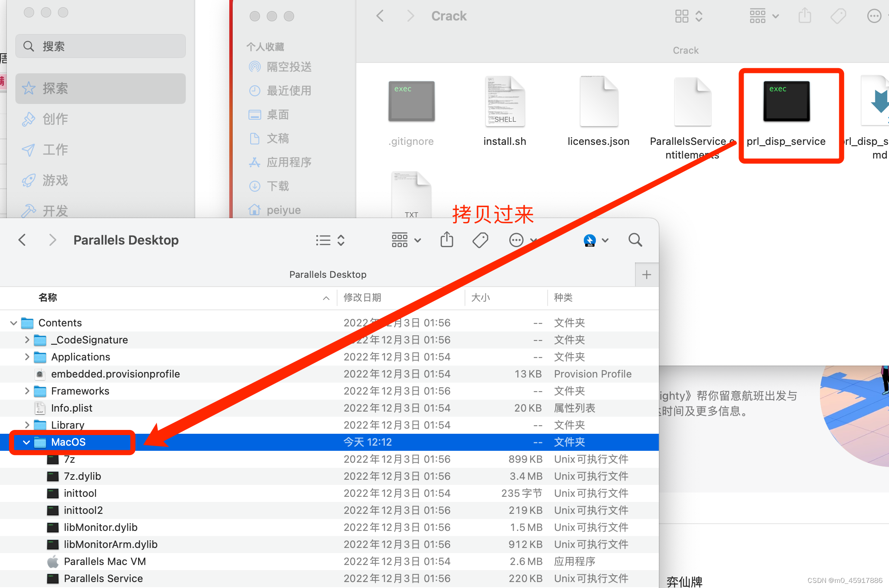The width and height of the screenshot is (889, 588).
Task: Select the .gitignore file icon
Action: (x=411, y=101)
